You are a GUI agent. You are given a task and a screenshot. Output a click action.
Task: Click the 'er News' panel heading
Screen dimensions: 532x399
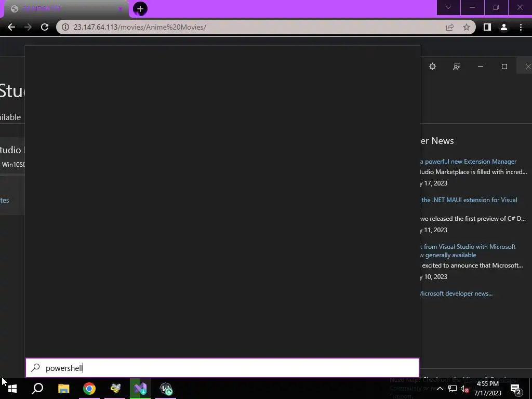[437, 141]
